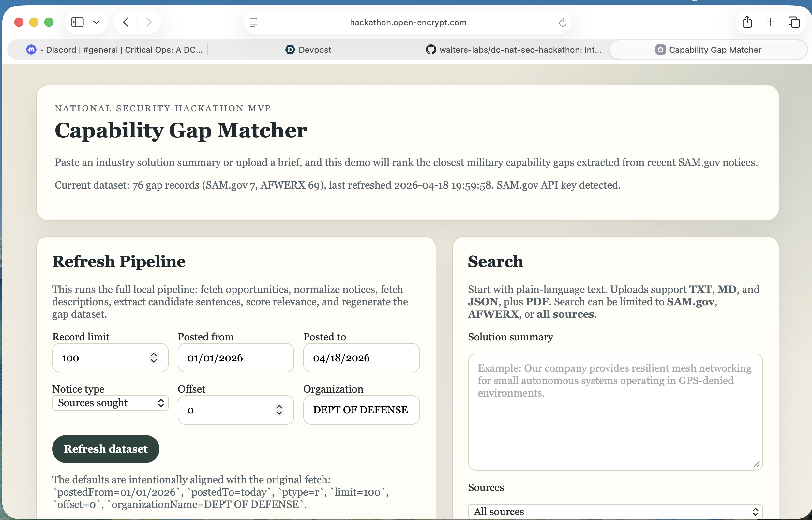Open a new tab with plus icon

(x=771, y=22)
